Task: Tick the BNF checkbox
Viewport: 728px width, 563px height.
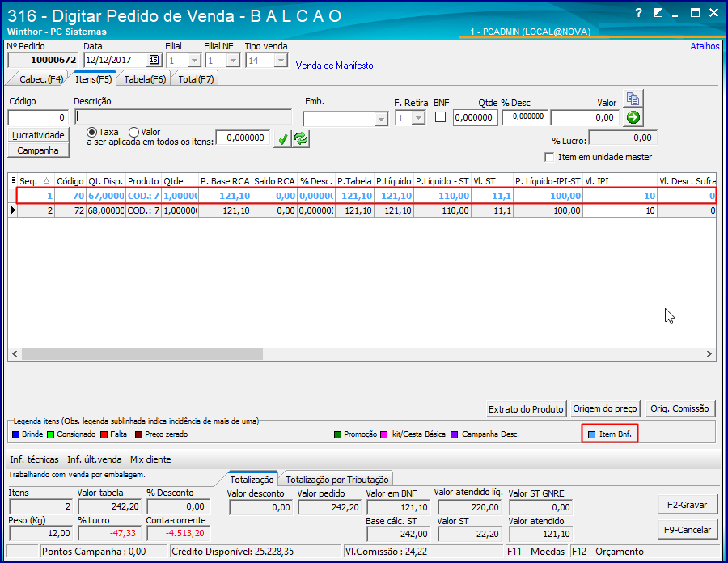Action: (x=440, y=117)
